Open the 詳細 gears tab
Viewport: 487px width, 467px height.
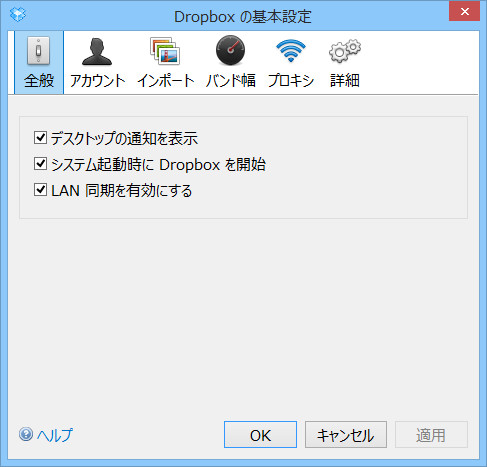(345, 63)
